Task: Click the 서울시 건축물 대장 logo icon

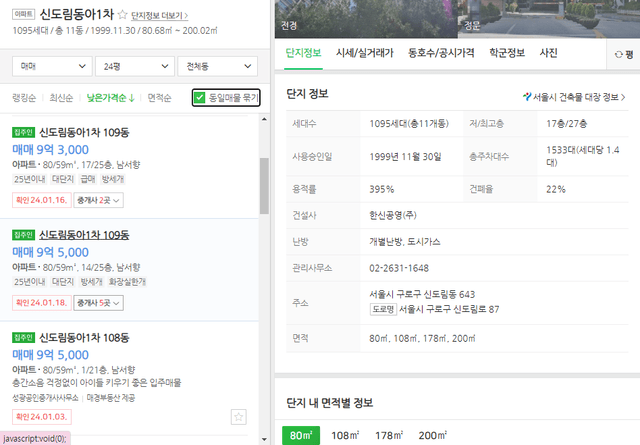Action: (x=527, y=97)
